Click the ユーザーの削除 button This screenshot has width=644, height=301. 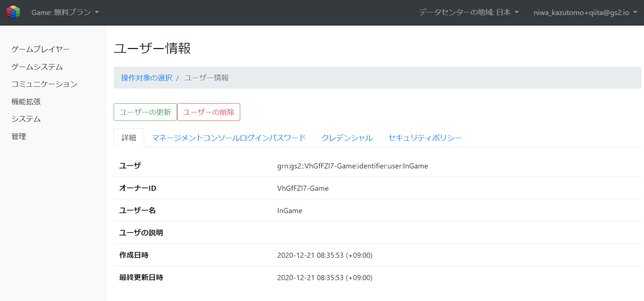tap(209, 112)
